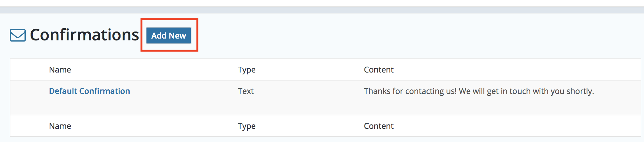Select the 'Text' type value in row

[x=246, y=91]
